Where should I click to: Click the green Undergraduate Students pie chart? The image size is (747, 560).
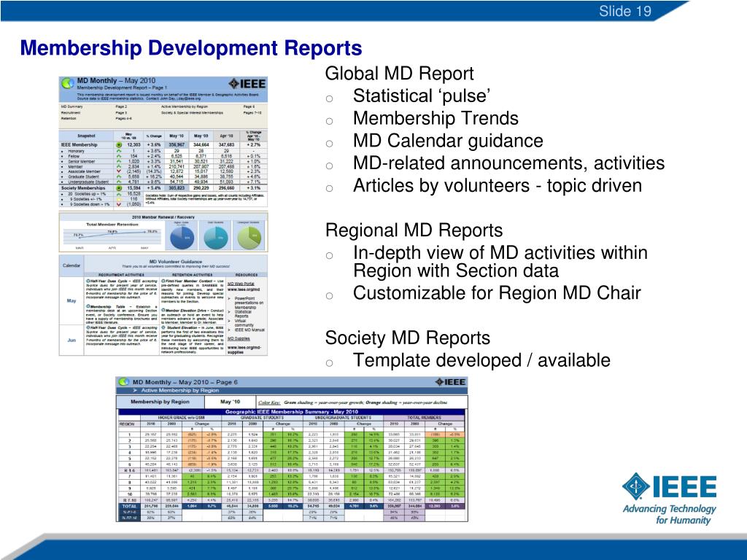[x=249, y=237]
